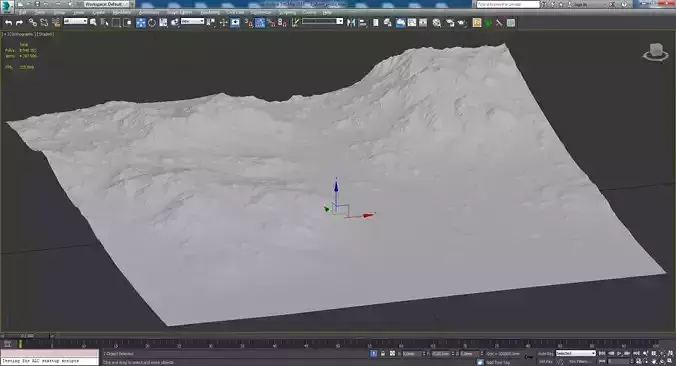
Task: Click the Undo arrow in main toolbar
Action: pos(8,22)
